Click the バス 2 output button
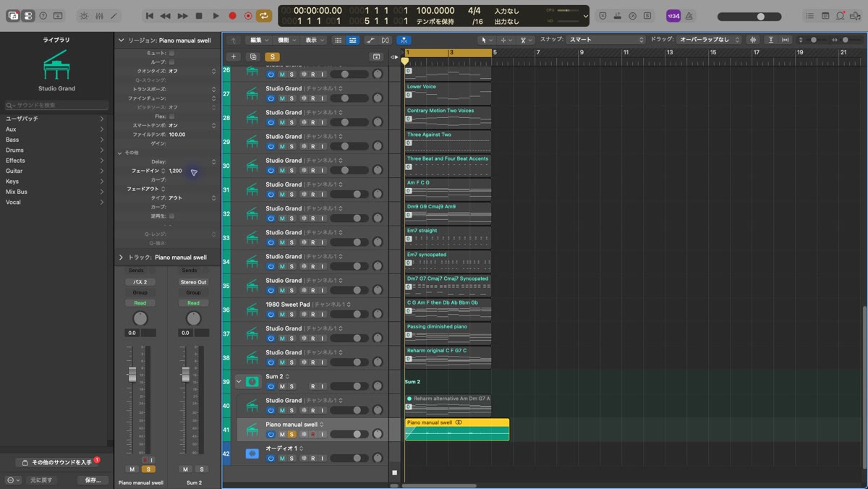 [140, 282]
